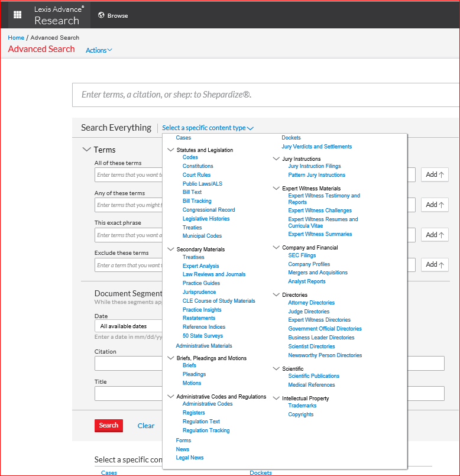Viewport: 460px width, 476px height.
Task: Select Congressional Record
Action: [209, 210]
